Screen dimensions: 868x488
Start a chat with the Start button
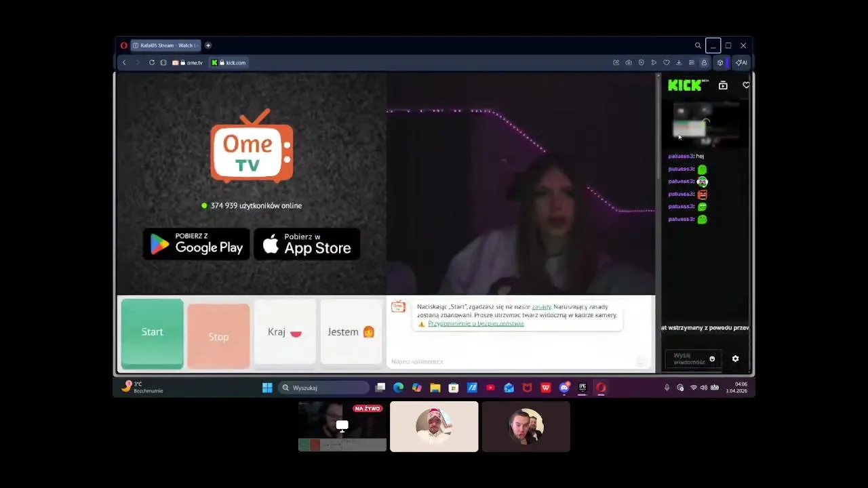pos(152,333)
